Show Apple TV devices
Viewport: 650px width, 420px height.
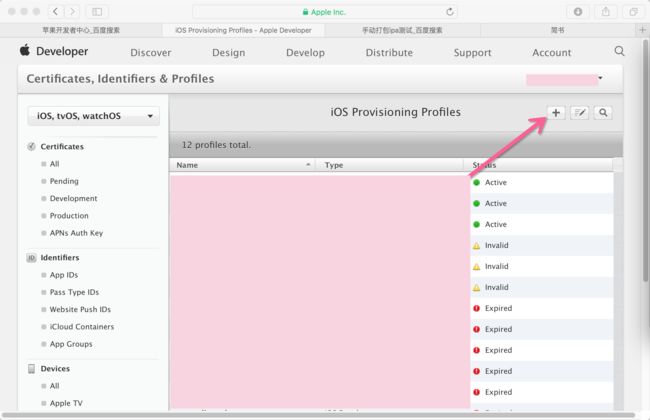pos(66,403)
